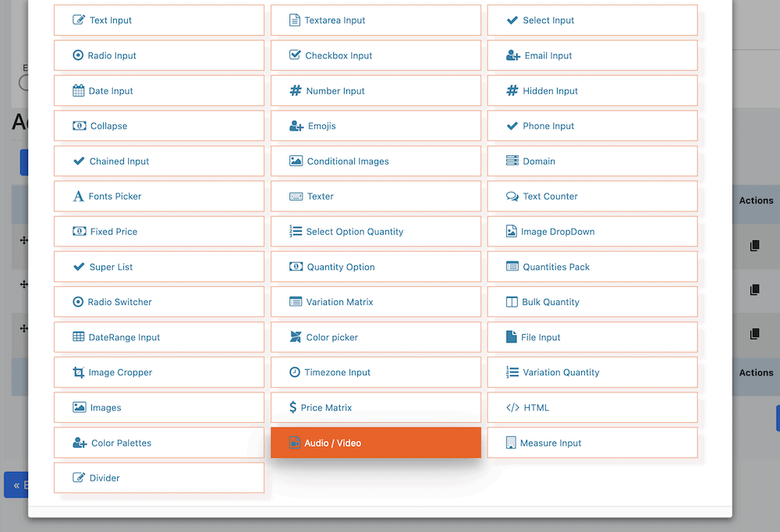Screen dimensions: 780x532
Task: Click the dollar icon of Price Matrix
Action: pyautogui.click(x=293, y=407)
